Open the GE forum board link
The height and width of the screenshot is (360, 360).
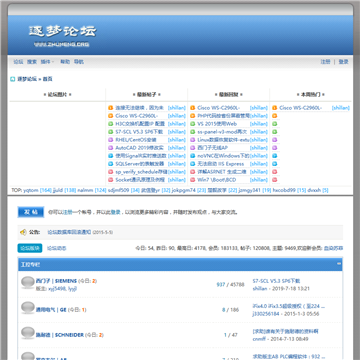tap(51, 310)
